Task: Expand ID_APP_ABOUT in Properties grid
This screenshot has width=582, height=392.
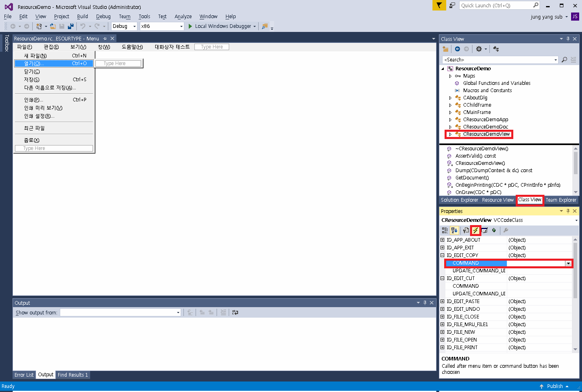Action: click(x=442, y=240)
